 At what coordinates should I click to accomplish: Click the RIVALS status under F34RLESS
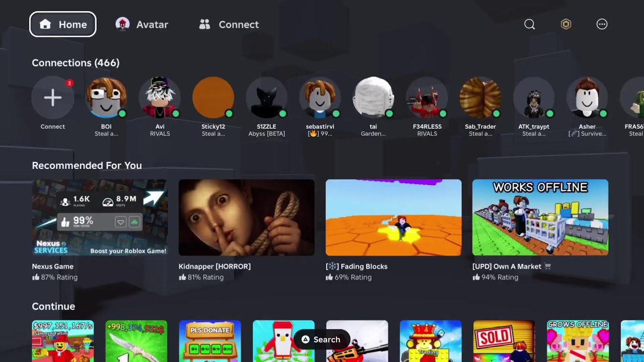tap(427, 134)
